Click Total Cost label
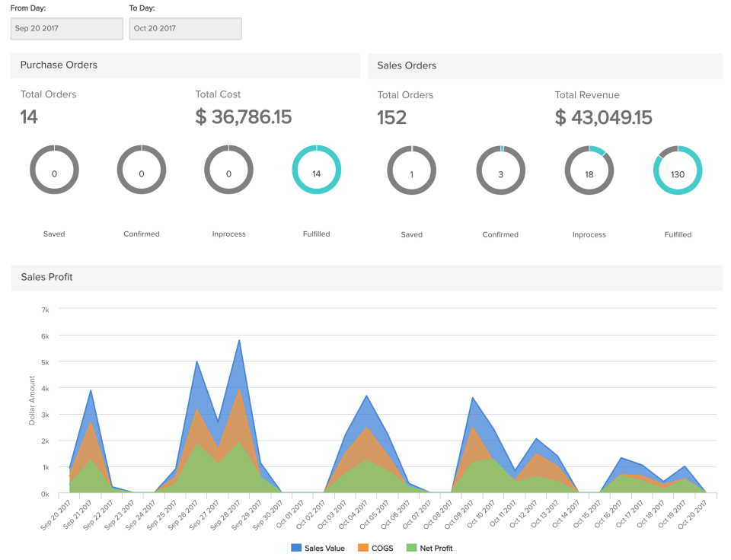The height and width of the screenshot is (560, 731). 218,94
